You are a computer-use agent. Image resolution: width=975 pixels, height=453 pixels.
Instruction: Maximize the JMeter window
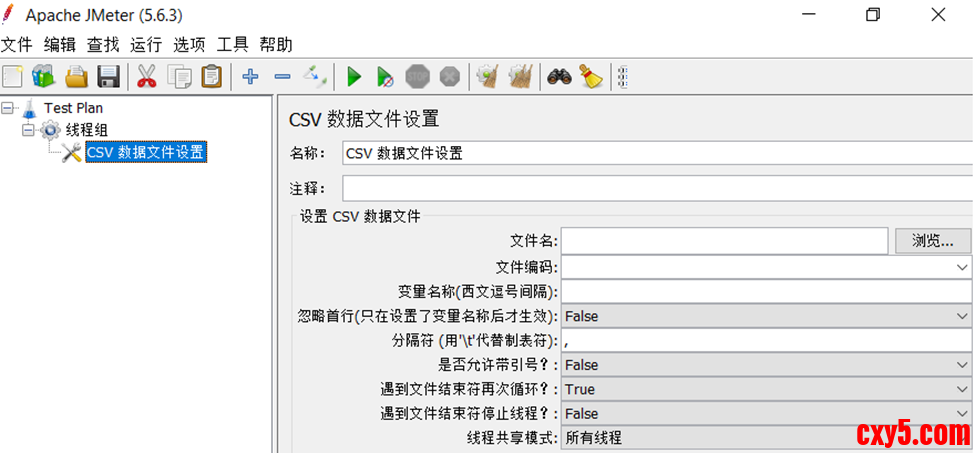pos(873,15)
